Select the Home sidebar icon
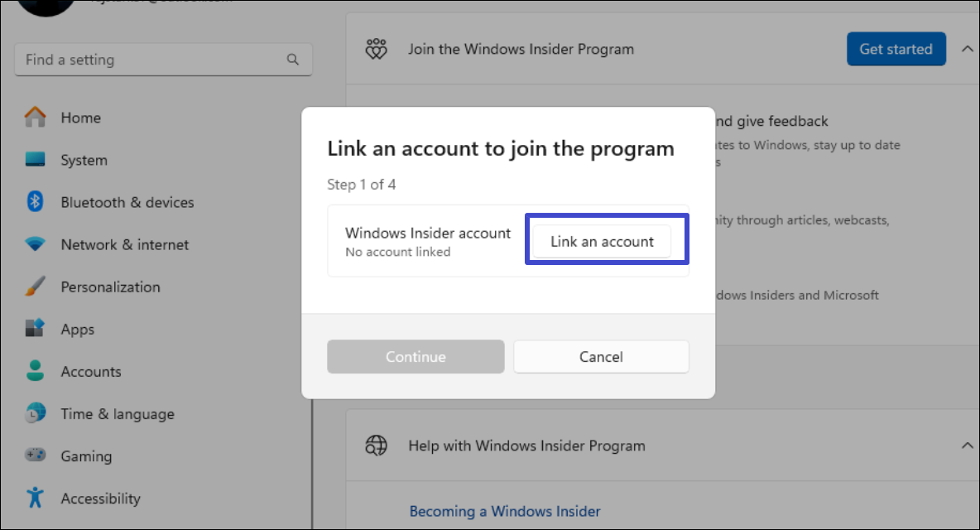Screen dimensions: 980x530 click(36, 117)
